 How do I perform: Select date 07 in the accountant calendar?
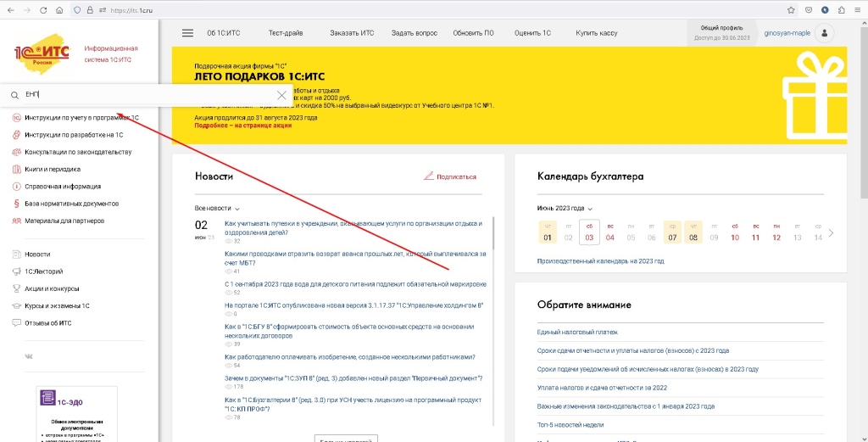[672, 232]
